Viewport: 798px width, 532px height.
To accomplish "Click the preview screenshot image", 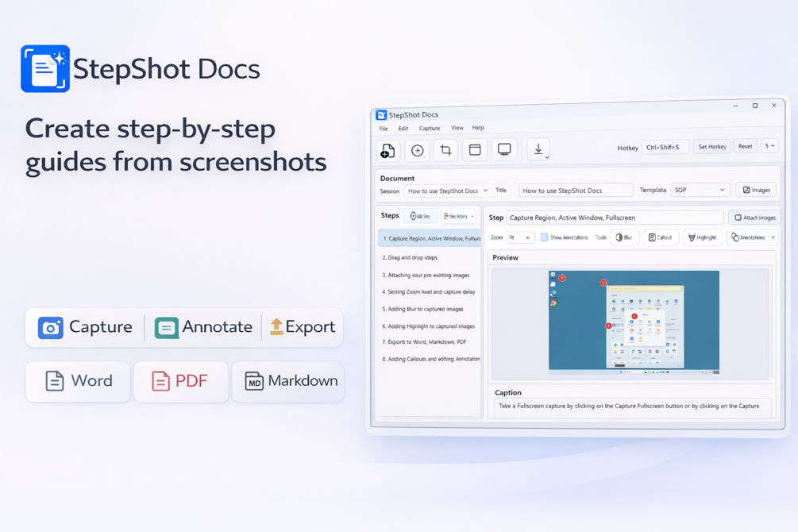I will [x=634, y=322].
